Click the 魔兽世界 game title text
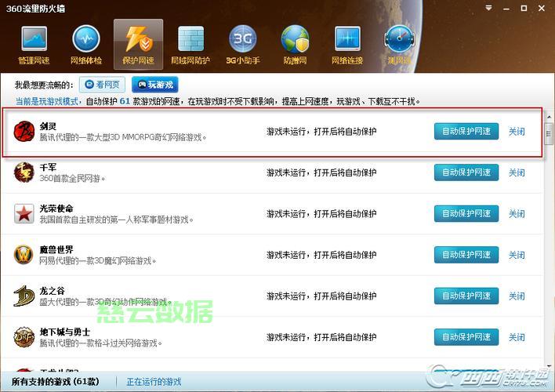This screenshot has width=555, height=392. point(56,249)
